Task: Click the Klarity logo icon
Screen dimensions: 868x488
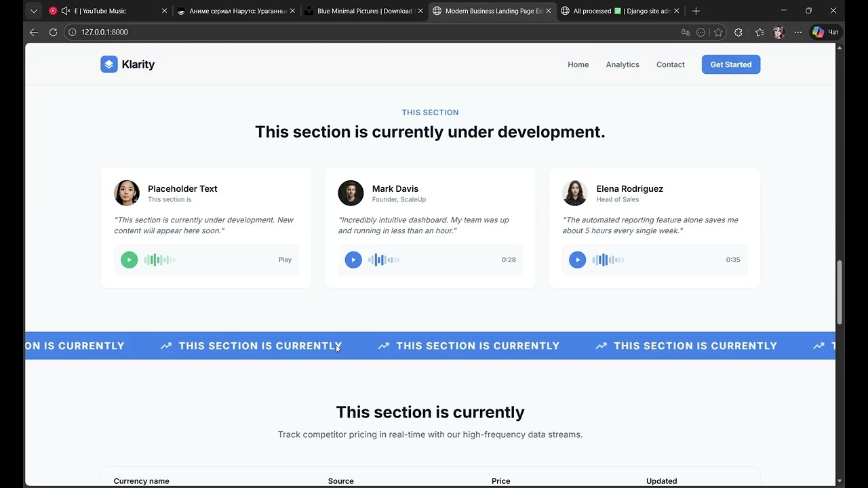Action: click(x=109, y=64)
